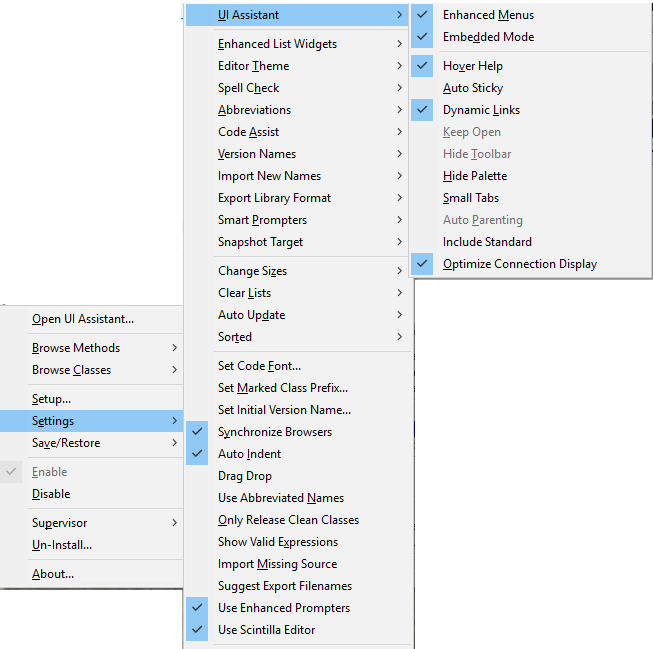This screenshot has height=649, width=653.
Task: Select Open UI Assistant menu entry
Action: 83,319
